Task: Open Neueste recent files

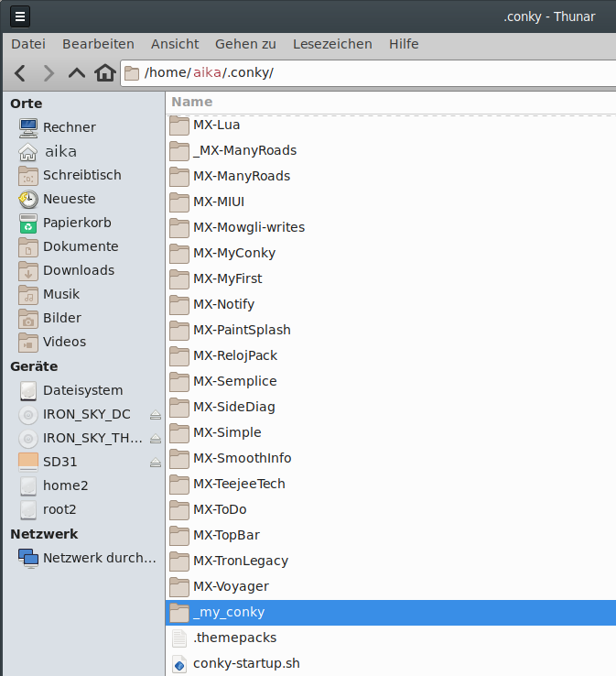Action: pos(57,199)
